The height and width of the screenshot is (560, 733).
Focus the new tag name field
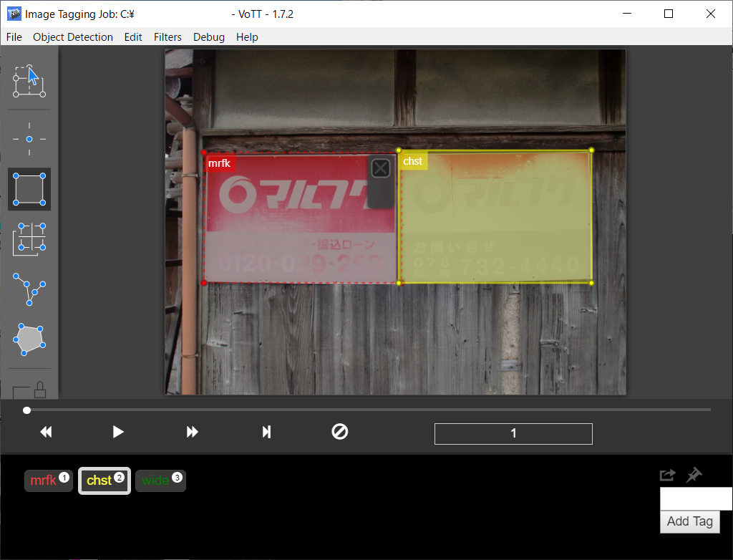point(696,498)
